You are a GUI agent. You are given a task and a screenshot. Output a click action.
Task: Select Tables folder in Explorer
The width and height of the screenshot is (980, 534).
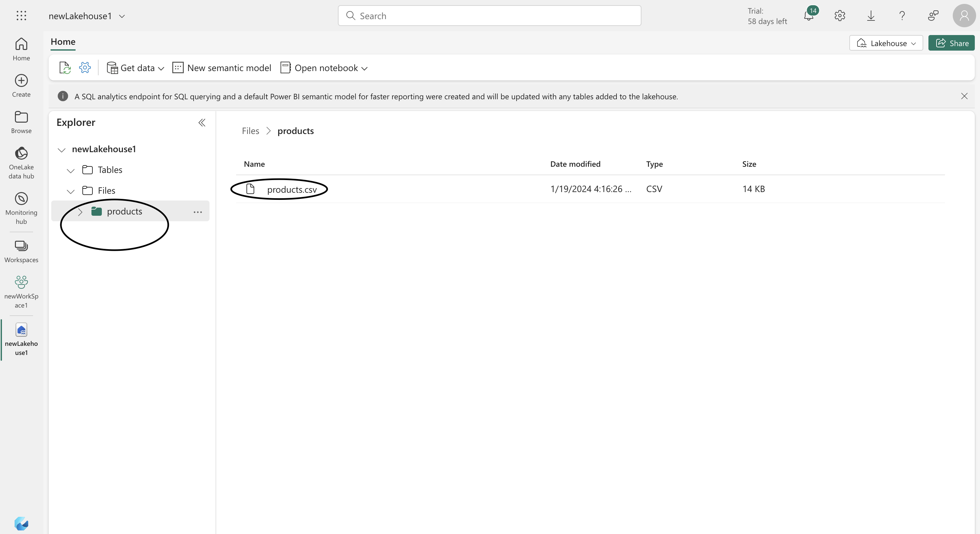tap(110, 170)
